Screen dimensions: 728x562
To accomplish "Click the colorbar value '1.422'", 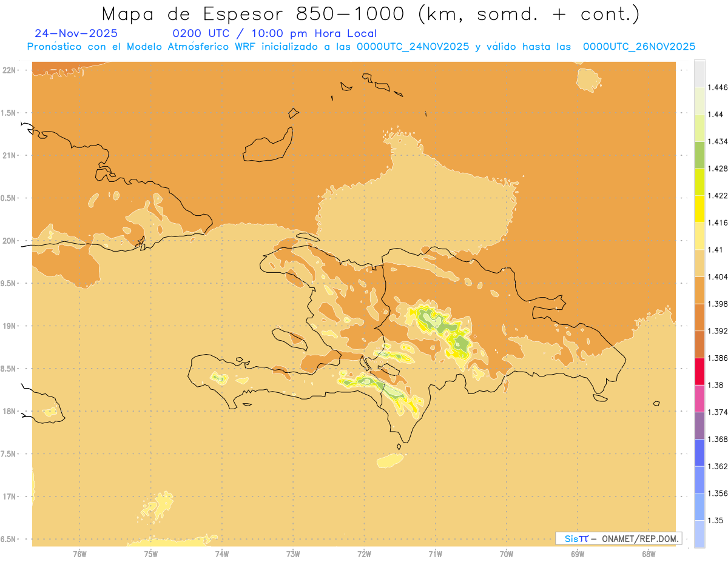I will tap(719, 196).
